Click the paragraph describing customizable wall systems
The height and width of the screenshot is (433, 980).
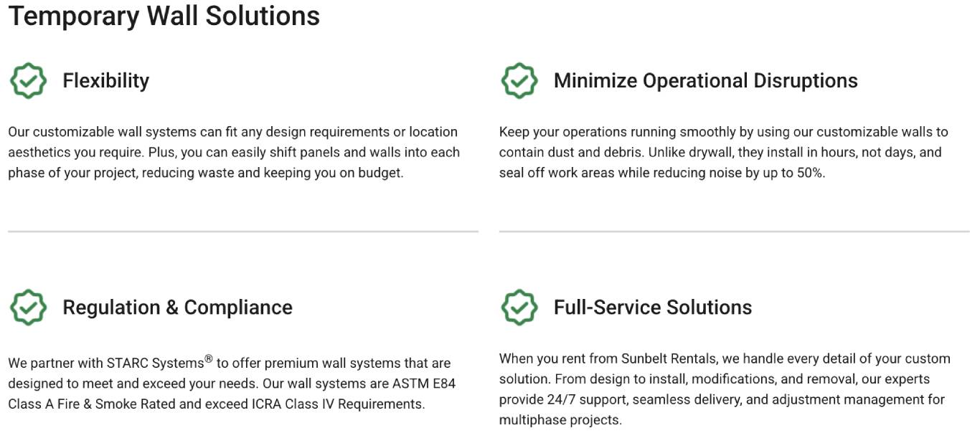pos(234,153)
